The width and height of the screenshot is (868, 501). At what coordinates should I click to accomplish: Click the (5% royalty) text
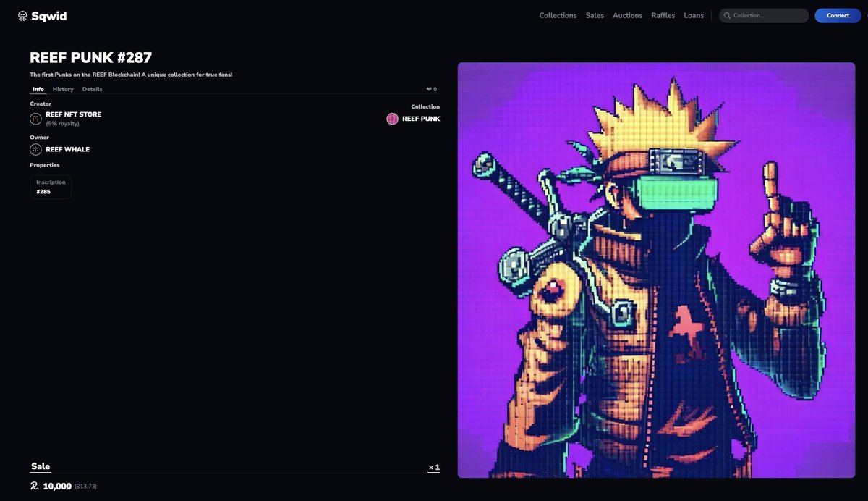[x=62, y=124]
